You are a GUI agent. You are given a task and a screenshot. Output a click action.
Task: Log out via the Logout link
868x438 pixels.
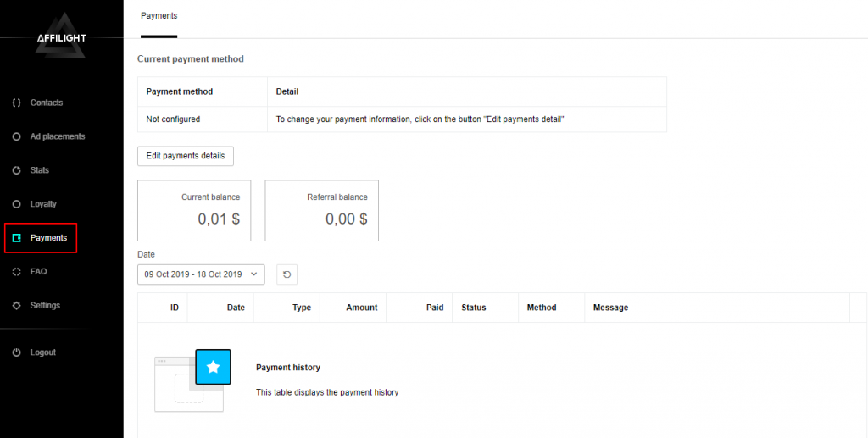tap(43, 352)
